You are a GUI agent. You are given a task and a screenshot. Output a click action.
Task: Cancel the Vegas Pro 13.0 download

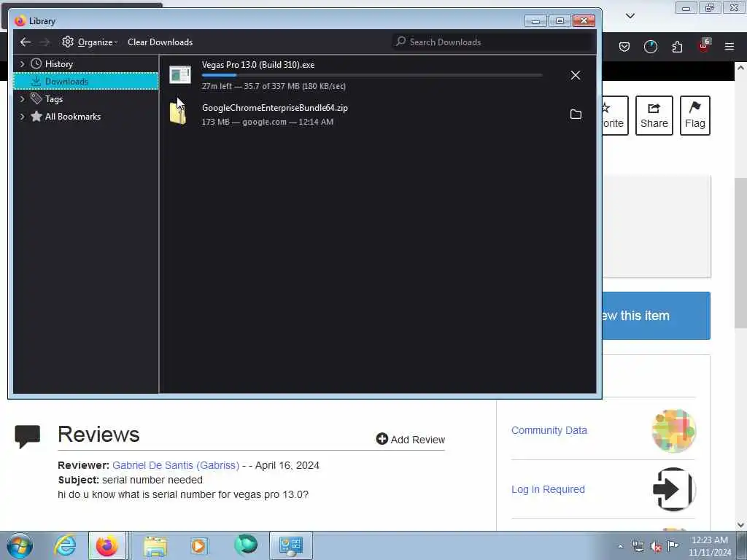tap(576, 75)
